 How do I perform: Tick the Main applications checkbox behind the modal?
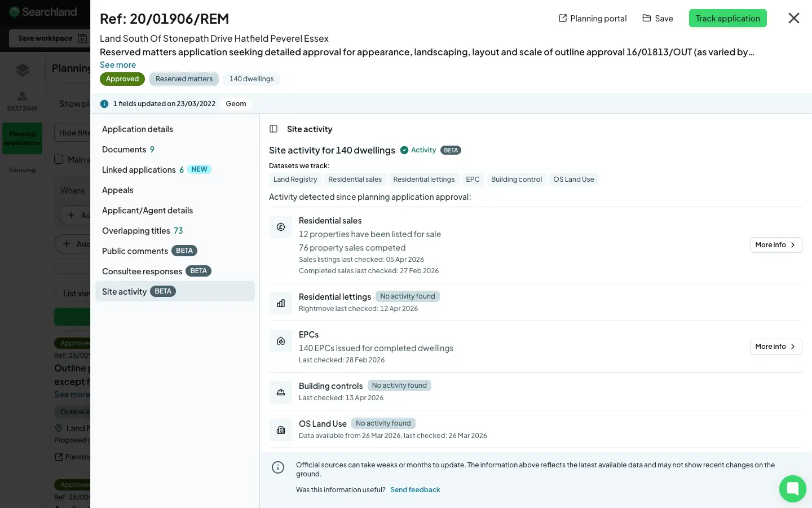click(59, 159)
